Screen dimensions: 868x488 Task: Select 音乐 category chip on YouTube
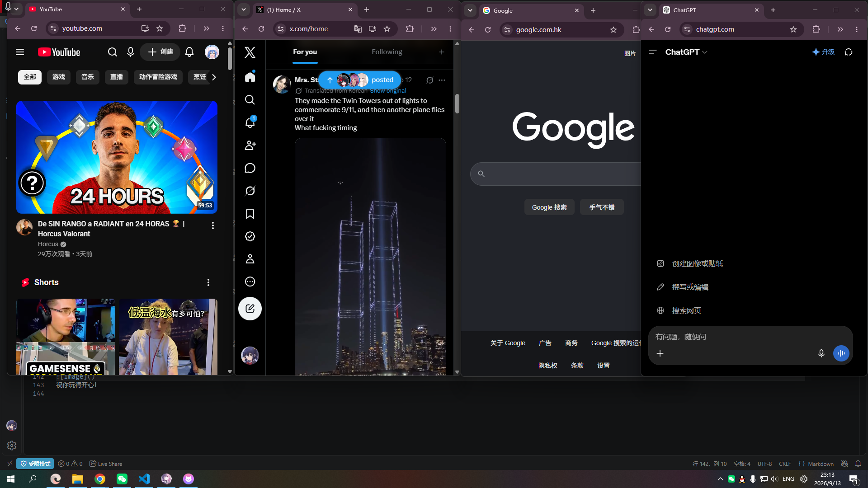tap(88, 77)
